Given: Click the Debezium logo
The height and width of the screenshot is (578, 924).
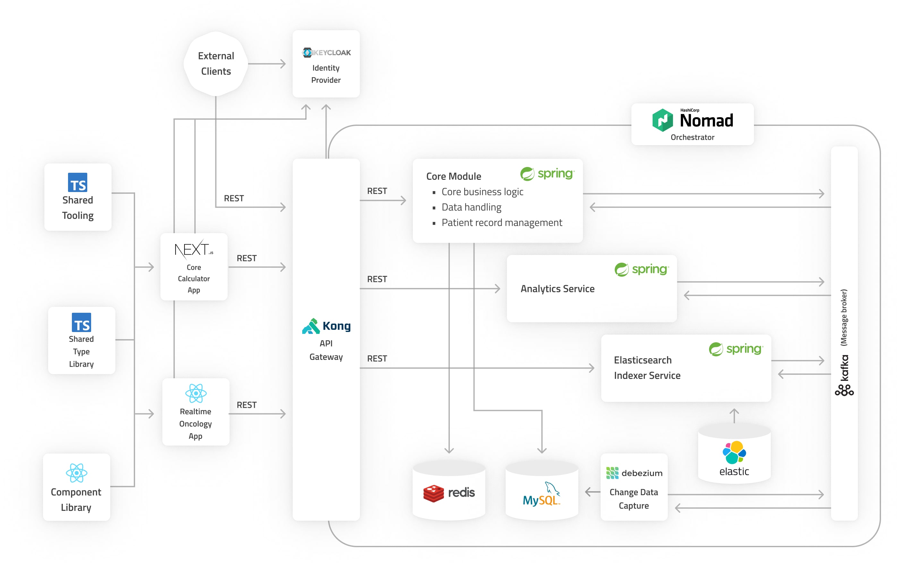Looking at the screenshot, I should (x=634, y=473).
